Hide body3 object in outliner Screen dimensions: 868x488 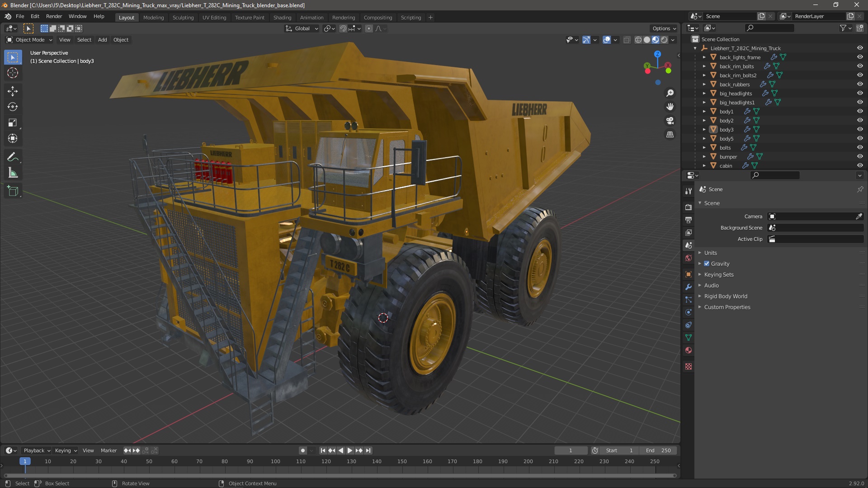[x=860, y=130]
